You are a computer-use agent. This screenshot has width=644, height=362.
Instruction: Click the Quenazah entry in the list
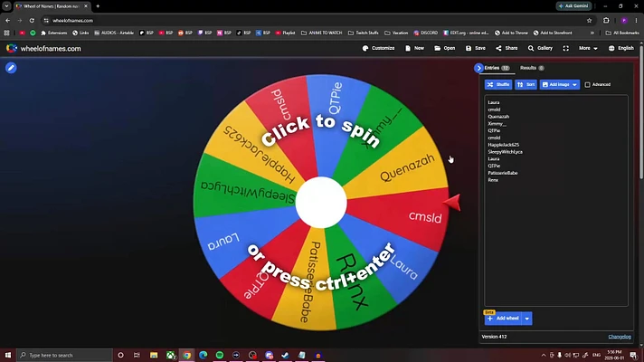498,117
